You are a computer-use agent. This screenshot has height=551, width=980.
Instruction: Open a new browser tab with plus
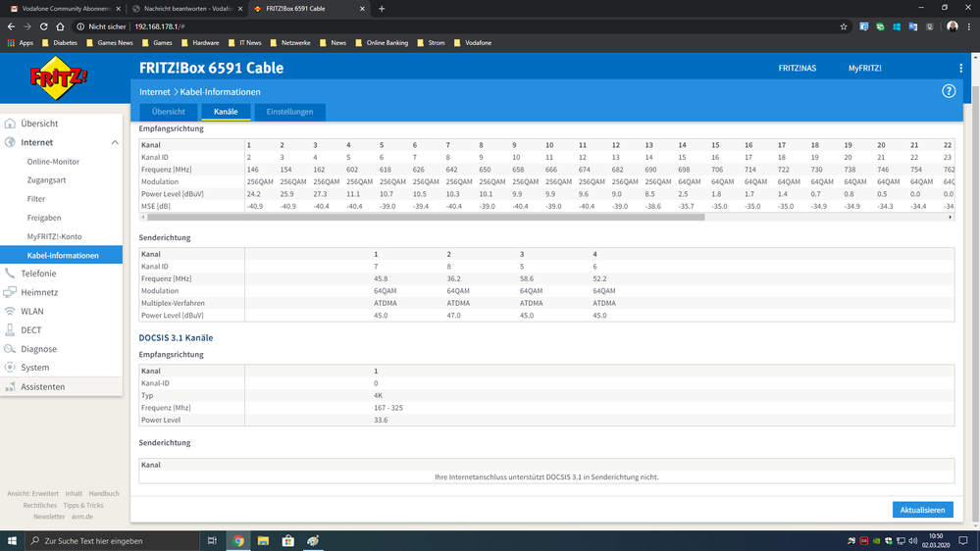coord(382,9)
